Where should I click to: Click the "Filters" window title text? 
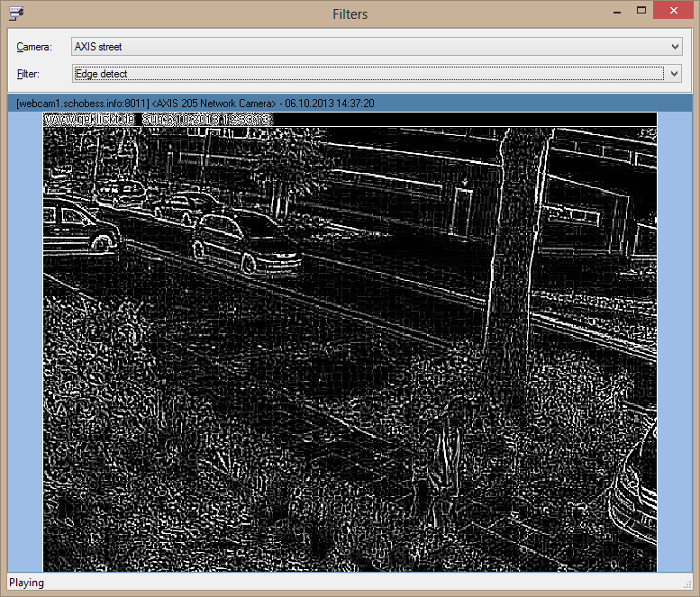350,14
